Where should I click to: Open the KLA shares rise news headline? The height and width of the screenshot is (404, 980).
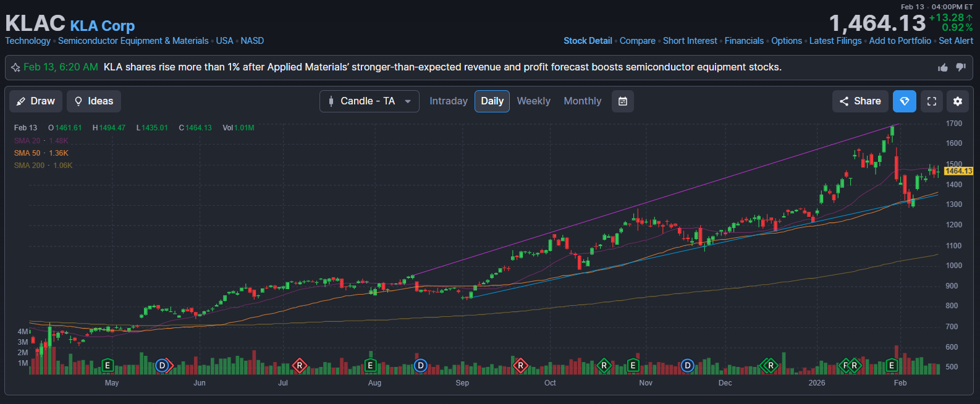pos(442,67)
